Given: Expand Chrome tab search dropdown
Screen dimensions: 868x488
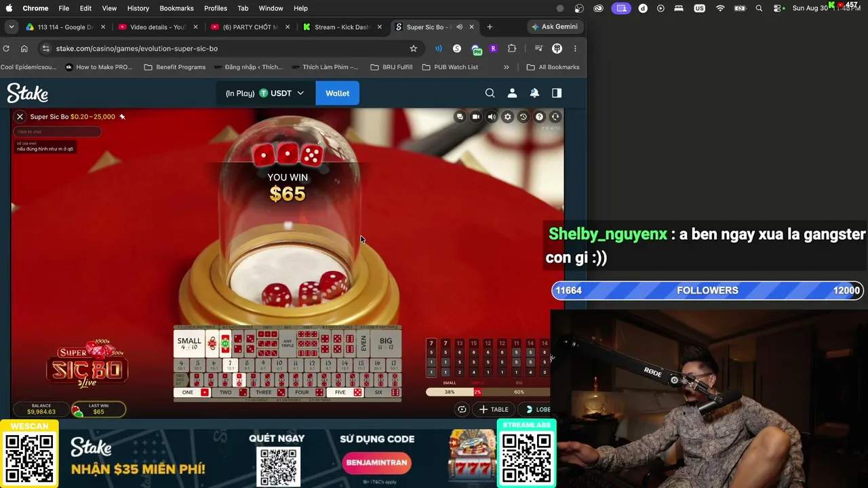Looking at the screenshot, I should [x=12, y=27].
